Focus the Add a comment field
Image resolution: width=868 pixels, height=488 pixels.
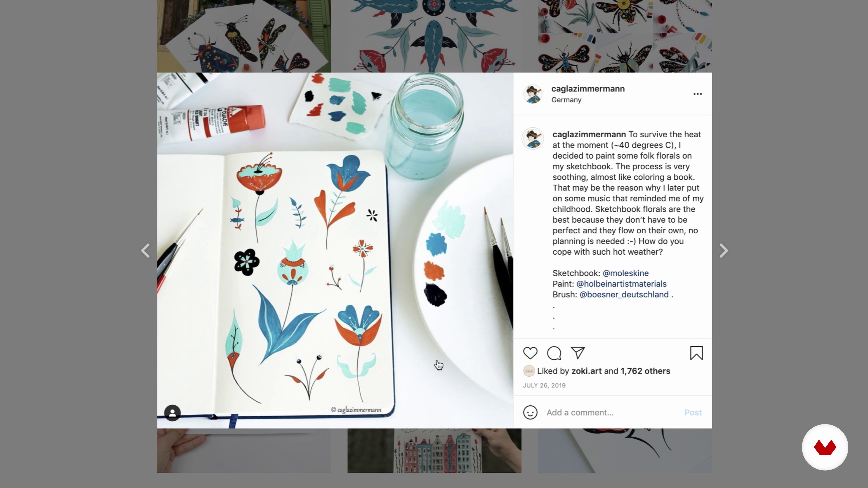(612, 413)
